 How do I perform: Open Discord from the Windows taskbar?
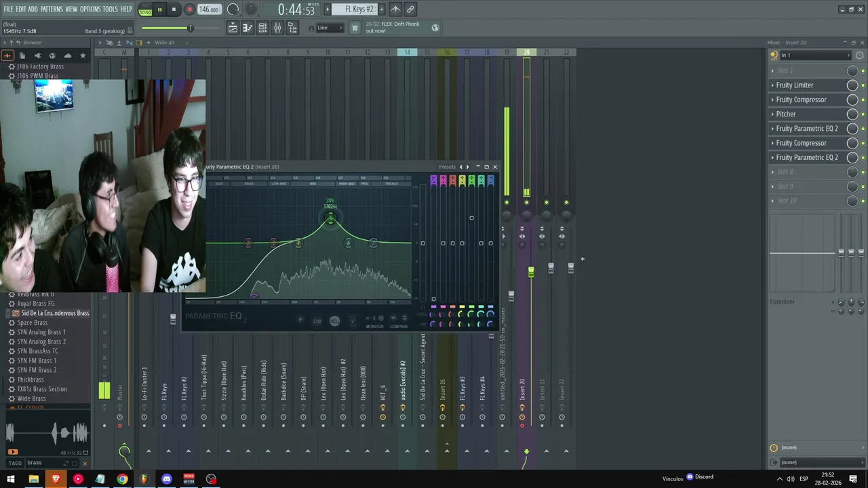167,479
